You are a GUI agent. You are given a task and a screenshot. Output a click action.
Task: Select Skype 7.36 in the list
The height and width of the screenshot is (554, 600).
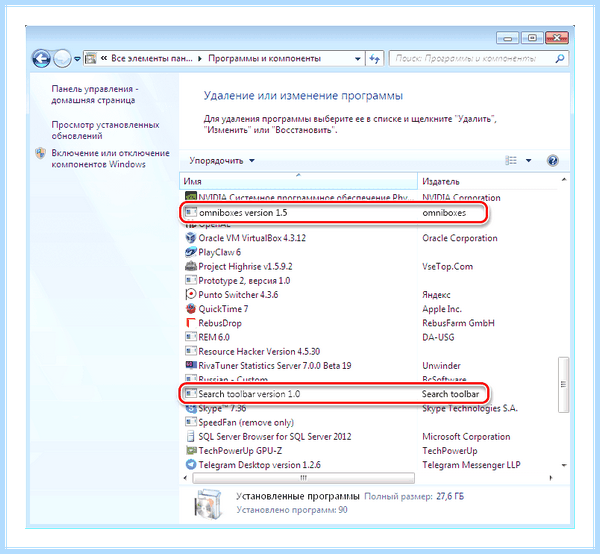point(222,408)
